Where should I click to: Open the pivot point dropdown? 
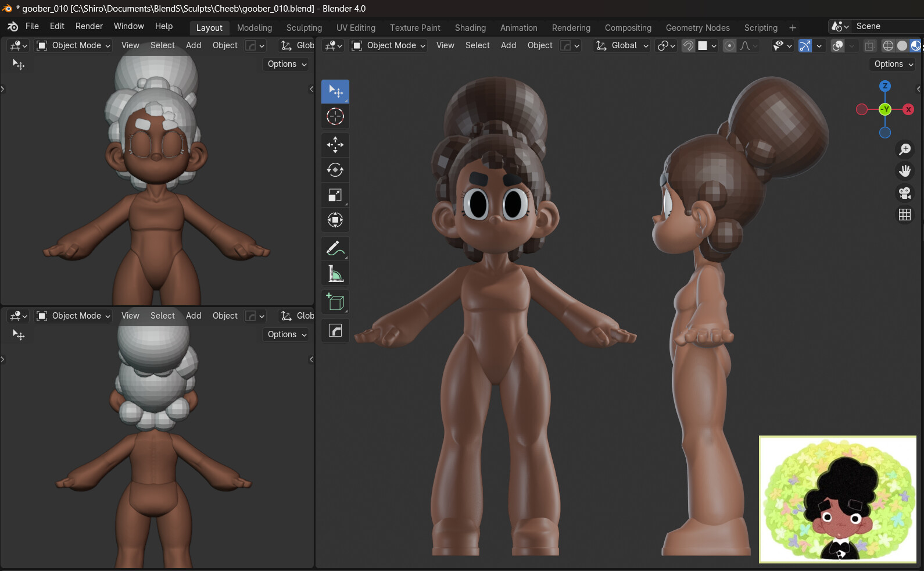666,45
